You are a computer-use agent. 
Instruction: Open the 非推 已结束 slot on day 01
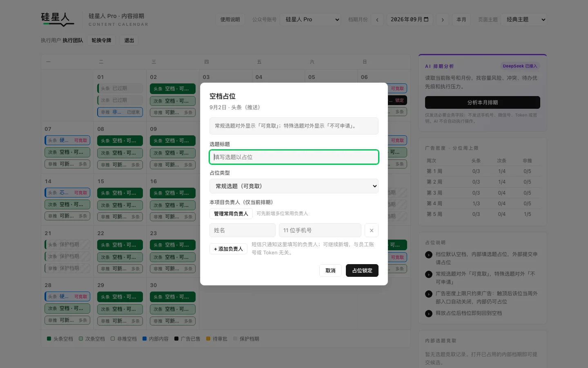(120, 112)
